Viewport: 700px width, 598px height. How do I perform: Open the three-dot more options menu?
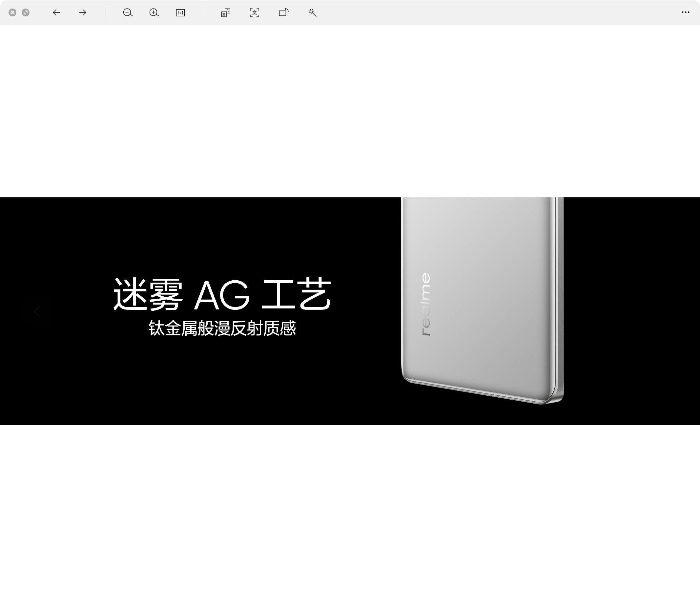pyautogui.click(x=686, y=12)
